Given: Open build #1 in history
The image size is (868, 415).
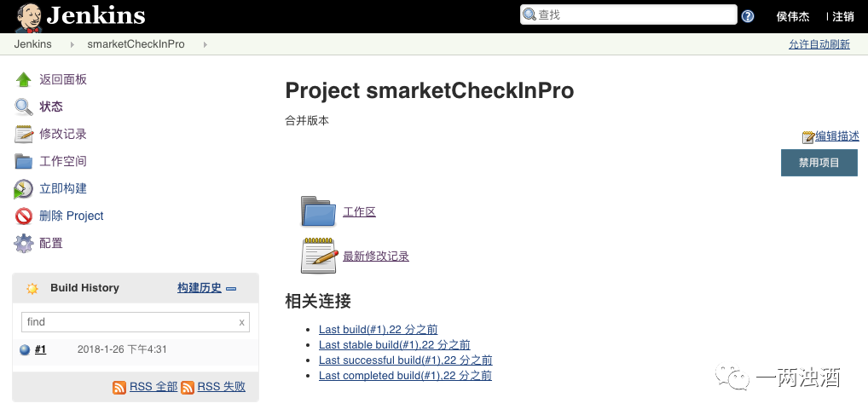Looking at the screenshot, I should coord(40,349).
